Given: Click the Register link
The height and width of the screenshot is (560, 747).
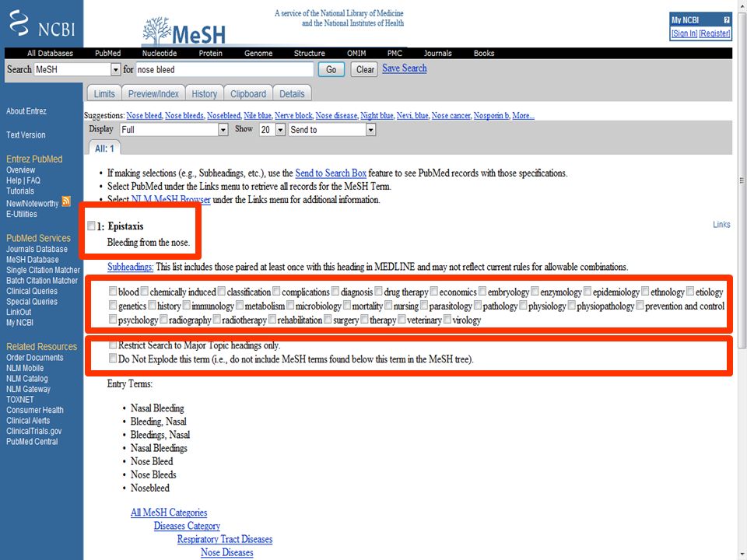Looking at the screenshot, I should [x=714, y=33].
